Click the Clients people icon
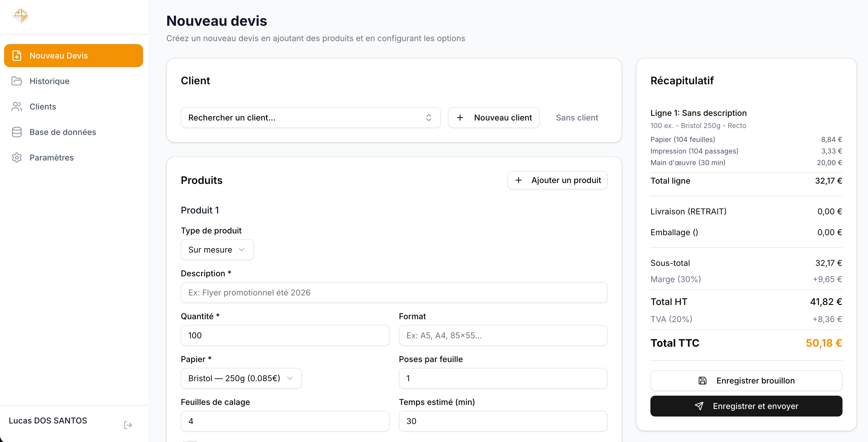This screenshot has width=868, height=442. pos(17,107)
